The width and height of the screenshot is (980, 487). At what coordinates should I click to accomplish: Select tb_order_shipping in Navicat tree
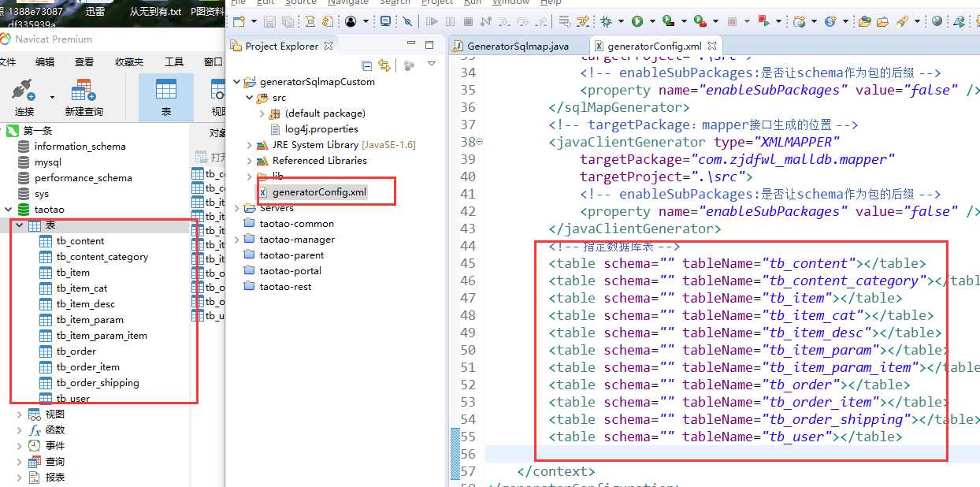pyautogui.click(x=98, y=383)
